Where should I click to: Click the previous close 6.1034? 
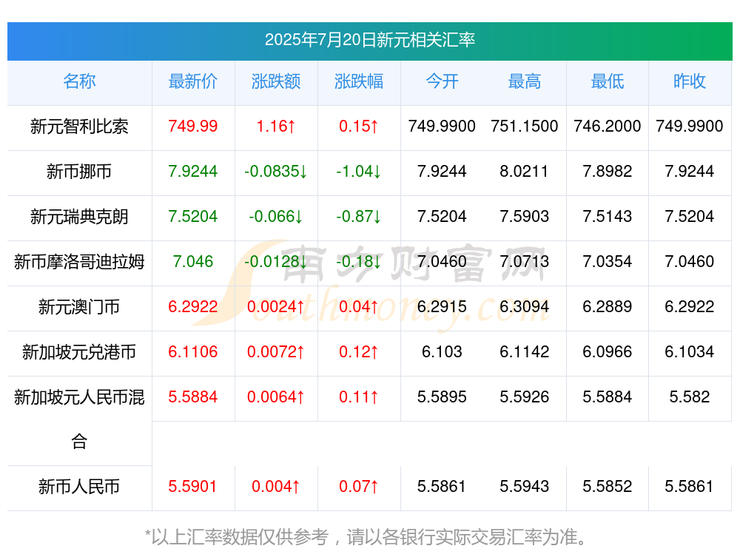(x=690, y=352)
